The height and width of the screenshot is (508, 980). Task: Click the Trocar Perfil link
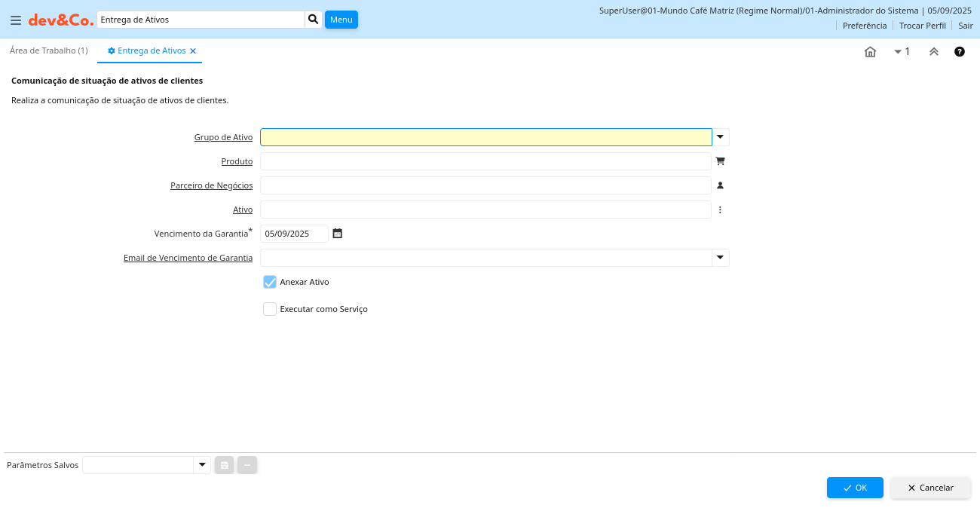[922, 26]
